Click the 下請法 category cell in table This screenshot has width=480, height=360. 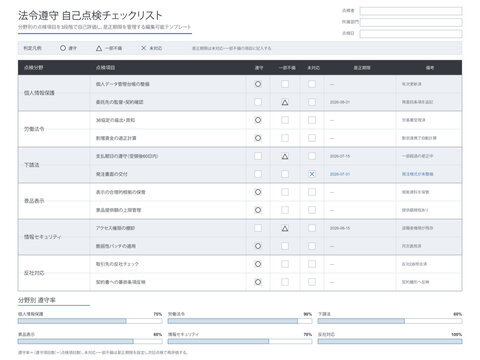click(x=54, y=165)
